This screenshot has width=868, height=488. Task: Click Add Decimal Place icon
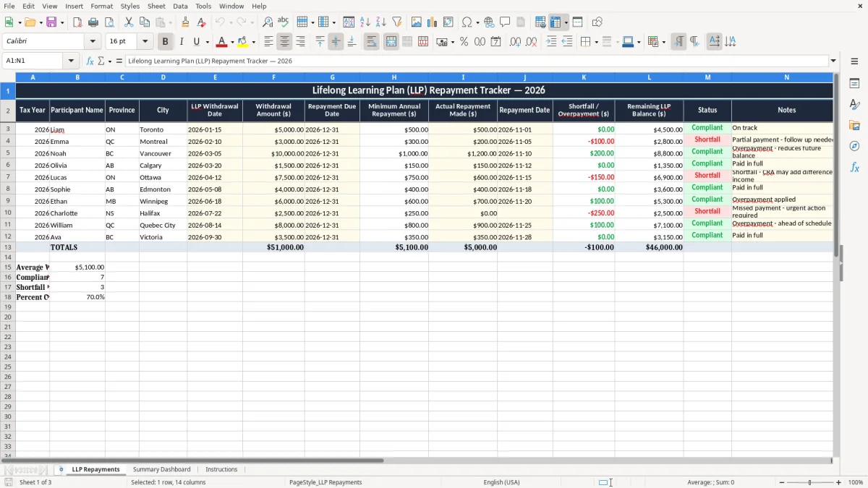click(x=515, y=42)
